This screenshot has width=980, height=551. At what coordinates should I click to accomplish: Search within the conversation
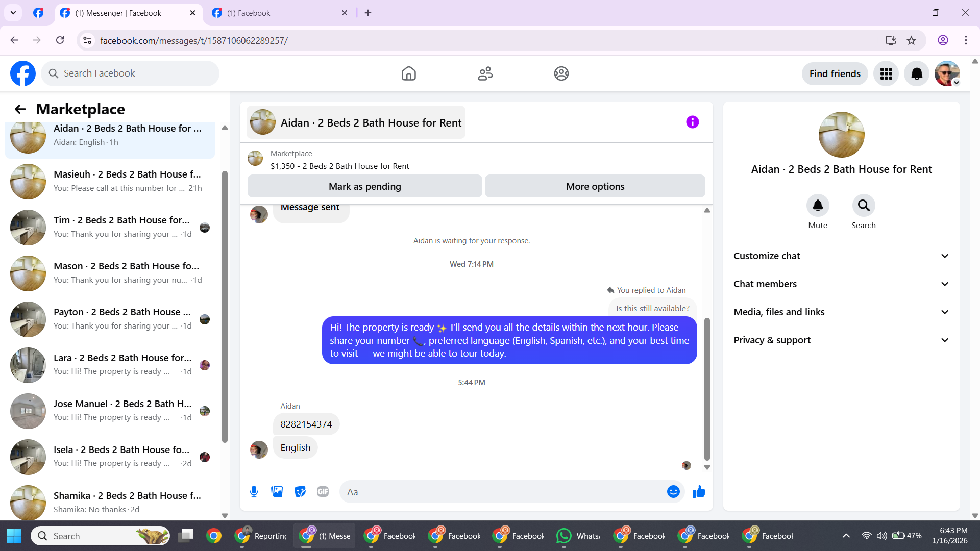(863, 206)
